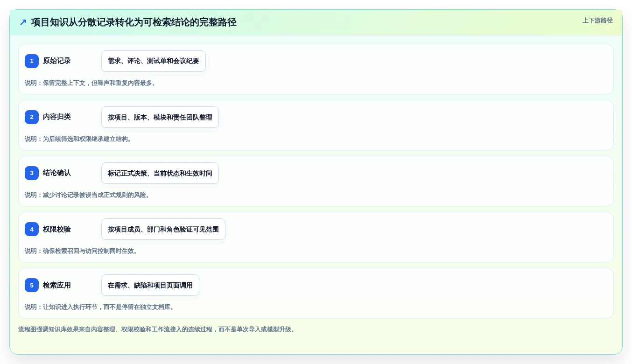
Task: Click the 按项目成员、部门和角色验证可见范围 chip
Action: tap(163, 229)
